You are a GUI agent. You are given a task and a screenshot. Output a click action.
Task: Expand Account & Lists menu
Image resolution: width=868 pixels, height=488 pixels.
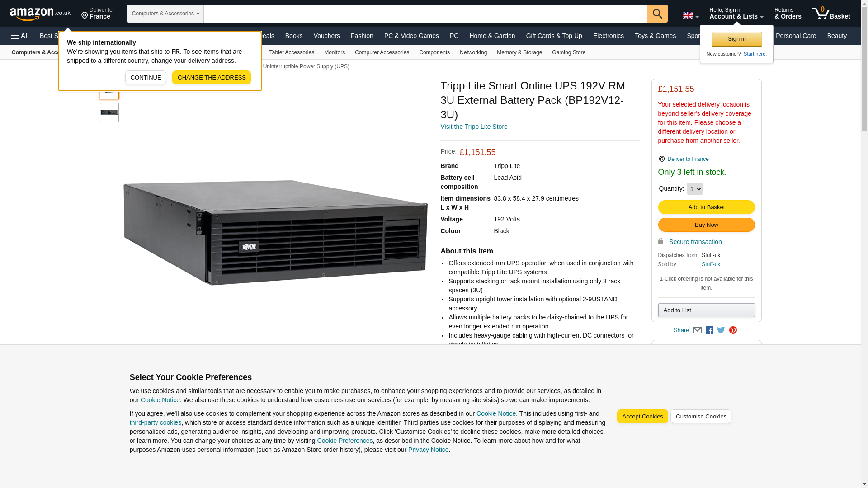tap(736, 14)
